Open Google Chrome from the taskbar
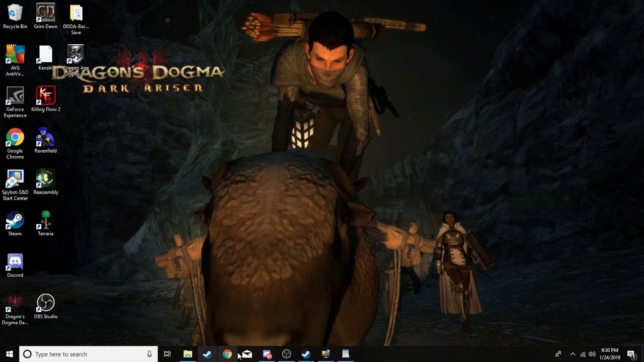Image resolution: width=644 pixels, height=362 pixels. 227,354
